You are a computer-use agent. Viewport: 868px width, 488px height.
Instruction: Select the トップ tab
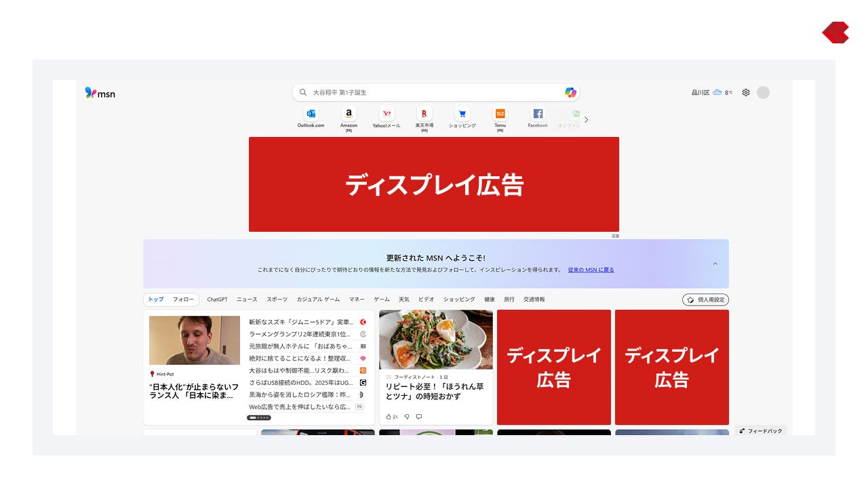[x=156, y=300]
